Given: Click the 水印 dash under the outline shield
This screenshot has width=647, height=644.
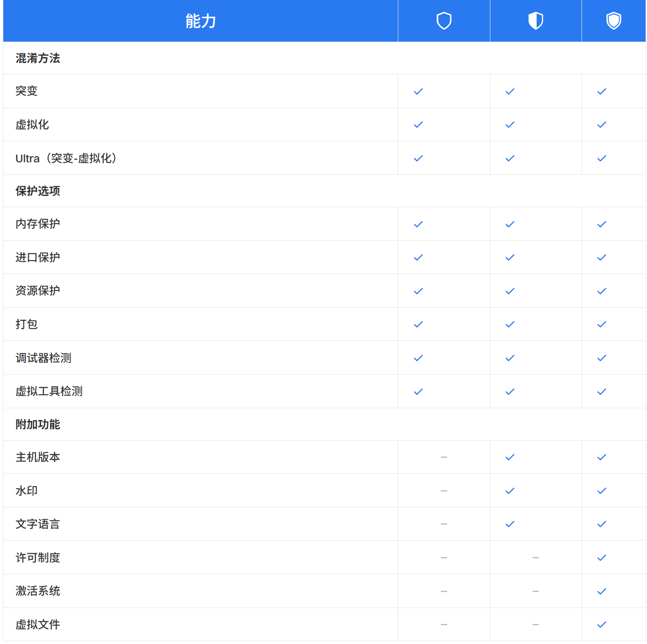Looking at the screenshot, I should 444,491.
